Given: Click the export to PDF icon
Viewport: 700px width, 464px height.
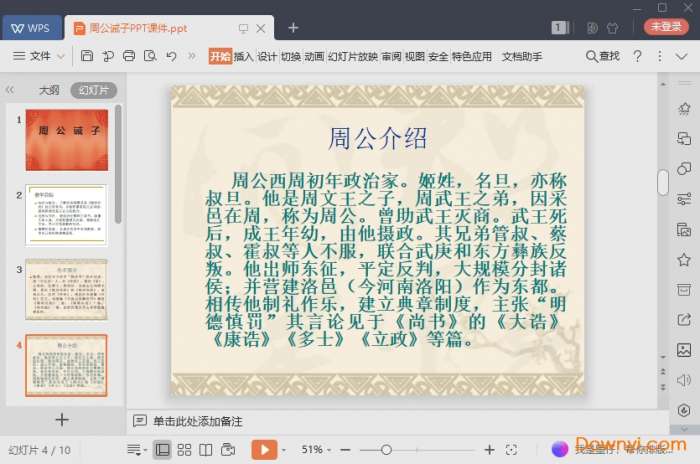Looking at the screenshot, I should (108, 56).
